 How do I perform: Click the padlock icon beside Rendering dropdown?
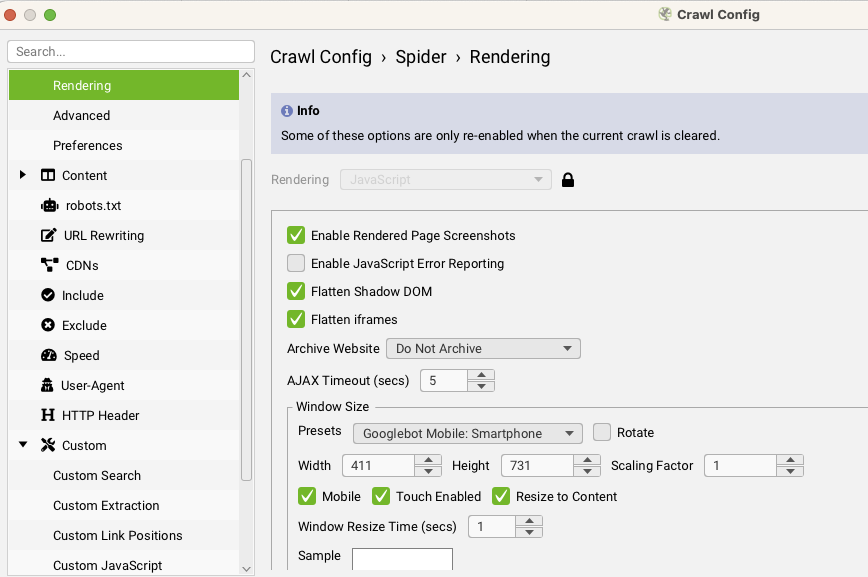click(568, 181)
